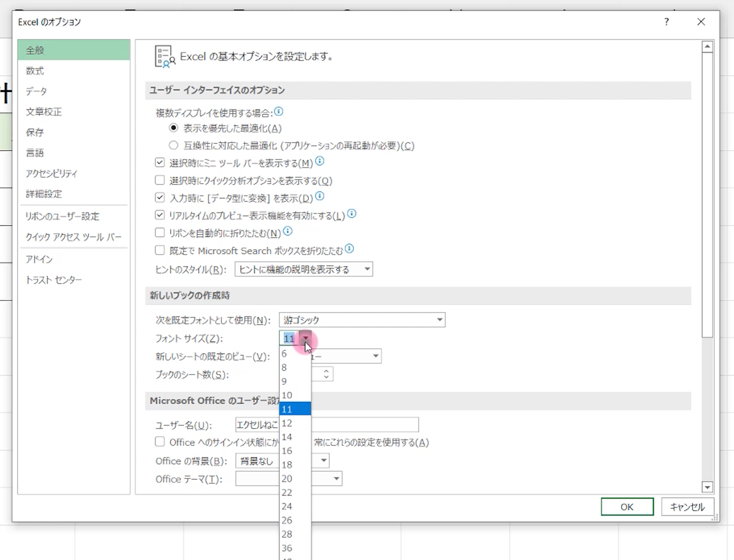Image resolution: width=734 pixels, height=560 pixels.
Task: Open the アクセシビリティ category
Action: [x=74, y=174]
